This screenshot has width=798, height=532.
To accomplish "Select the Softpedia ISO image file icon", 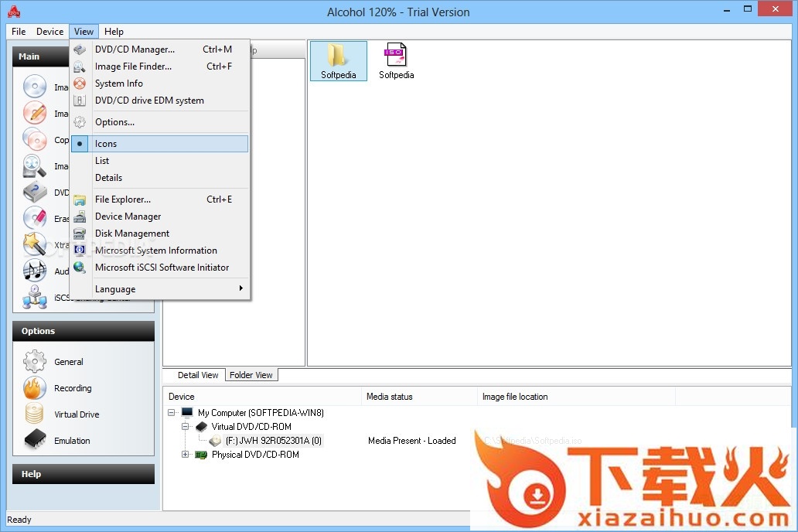I will (x=397, y=61).
